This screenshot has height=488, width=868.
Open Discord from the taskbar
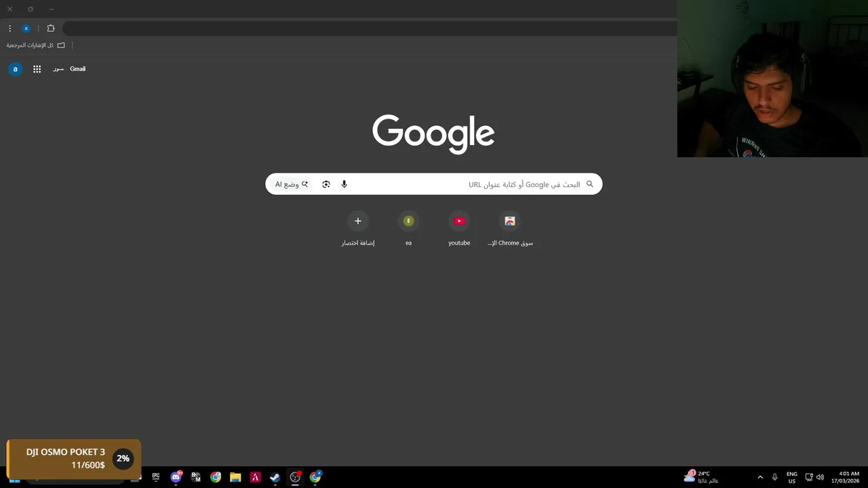pyautogui.click(x=176, y=477)
